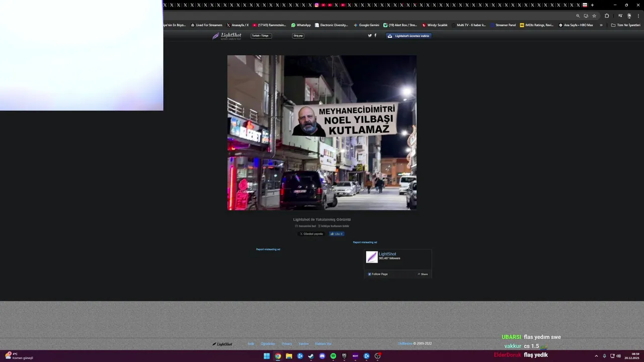The height and width of the screenshot is (362, 644).
Task: Open the Streamer Panel bookmark
Action: pos(503,25)
